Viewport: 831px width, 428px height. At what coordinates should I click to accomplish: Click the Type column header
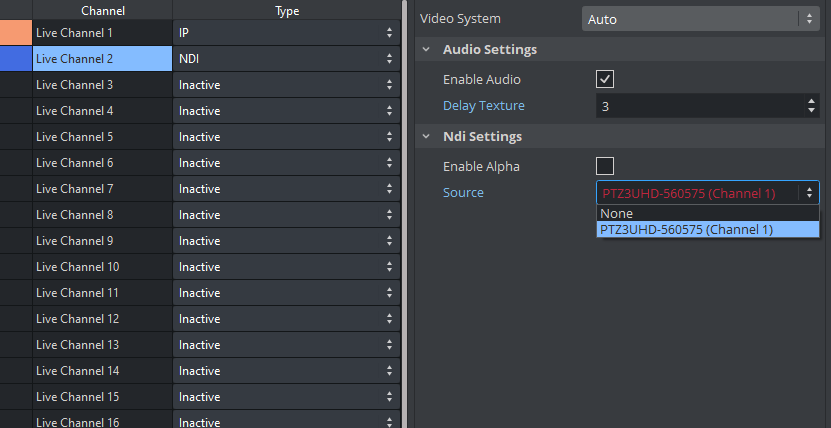(286, 11)
